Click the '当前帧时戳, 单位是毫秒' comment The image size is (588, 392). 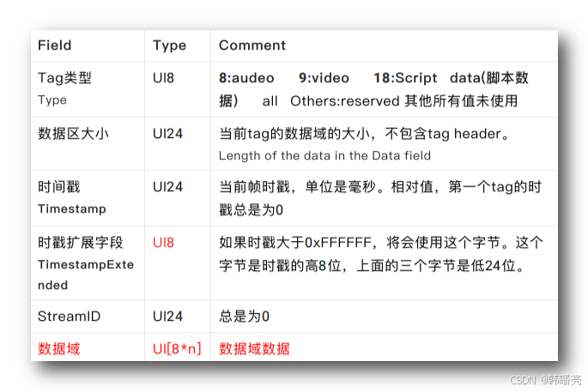coord(380,198)
